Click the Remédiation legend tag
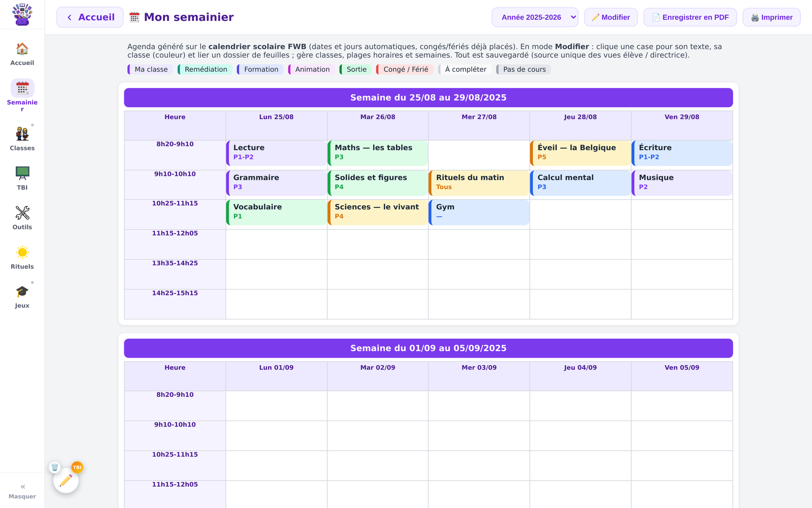 tap(205, 70)
